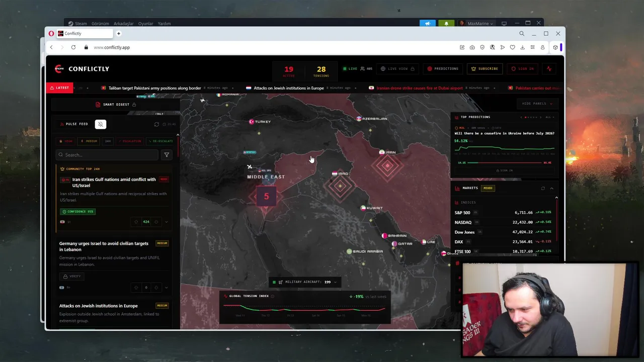Screen dimensions: 644x362
Task: Toggle the MEDIUM severity filter chip
Action: (x=89, y=141)
